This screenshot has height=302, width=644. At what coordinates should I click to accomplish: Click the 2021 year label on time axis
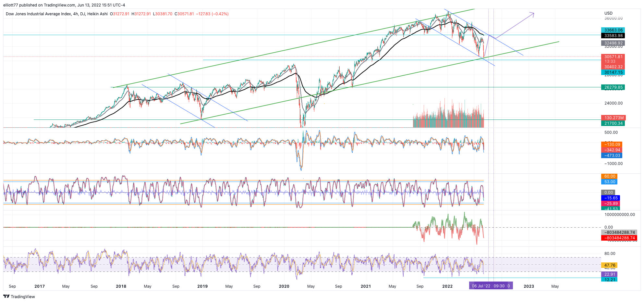[366, 286]
